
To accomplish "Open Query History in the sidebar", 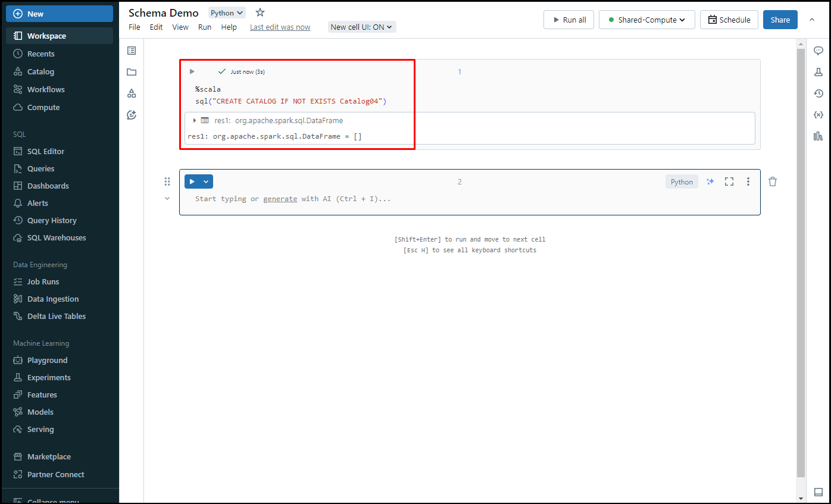I will tap(60, 220).
